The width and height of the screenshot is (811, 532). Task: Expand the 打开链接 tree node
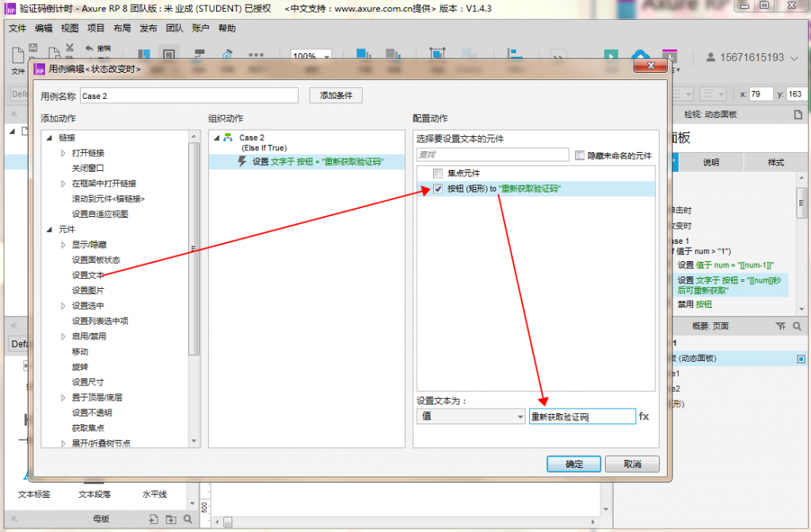pos(63,153)
